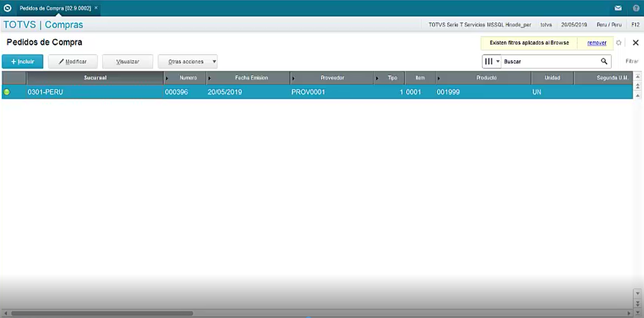Click the Segunda U.M. column header

coord(603,78)
